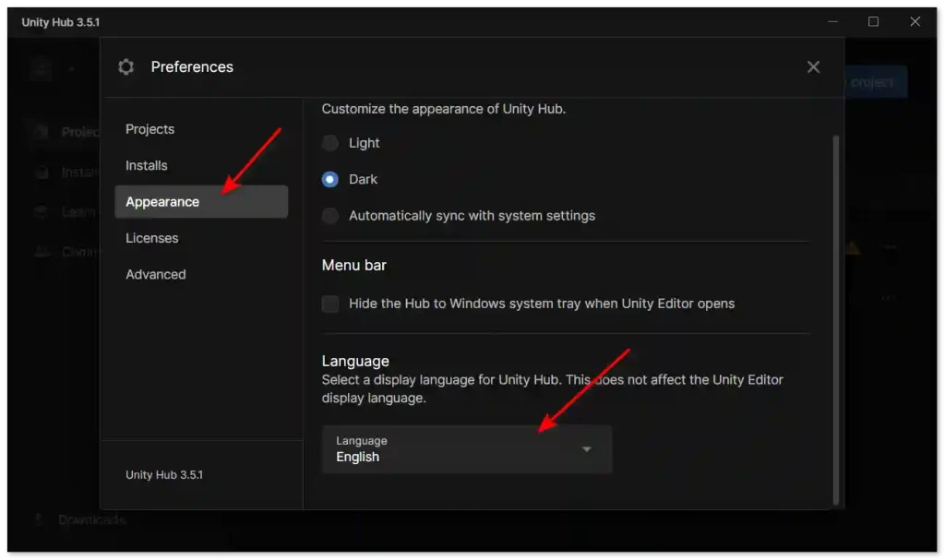Click the dimmed Community sidebar icon
Viewport: 945px width, 560px height.
(x=41, y=251)
